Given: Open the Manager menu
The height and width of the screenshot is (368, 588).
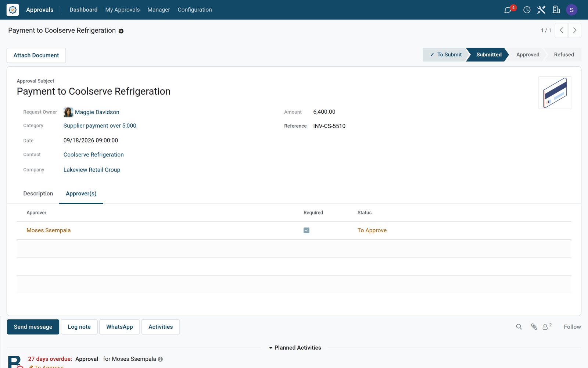Looking at the screenshot, I should point(159,10).
